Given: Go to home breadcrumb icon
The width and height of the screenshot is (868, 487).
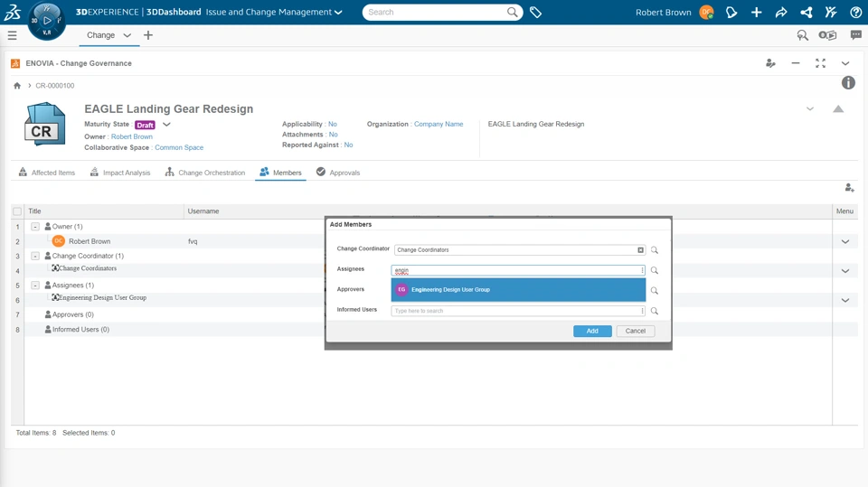Looking at the screenshot, I should [17, 86].
